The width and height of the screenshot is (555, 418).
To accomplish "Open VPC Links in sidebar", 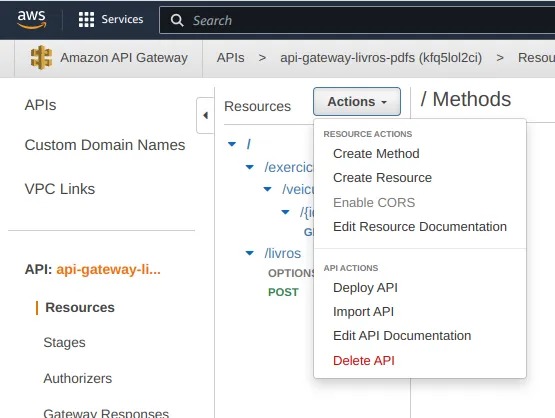I will 60,189.
